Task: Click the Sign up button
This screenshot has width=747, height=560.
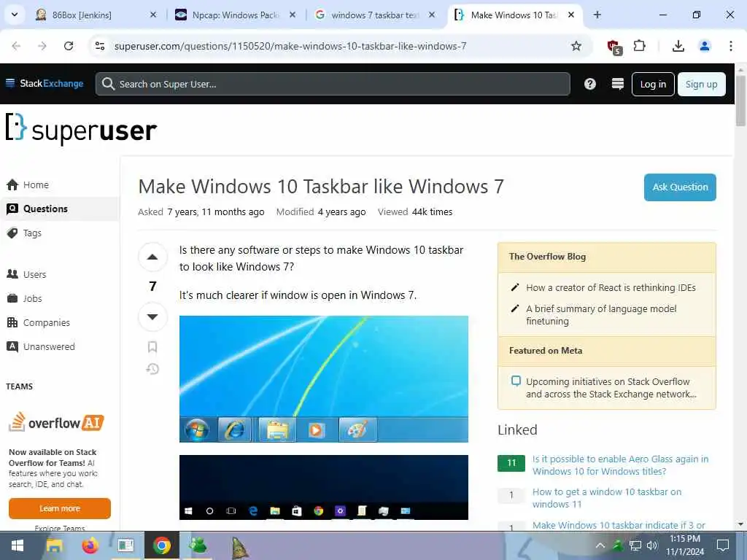Action: pos(701,85)
